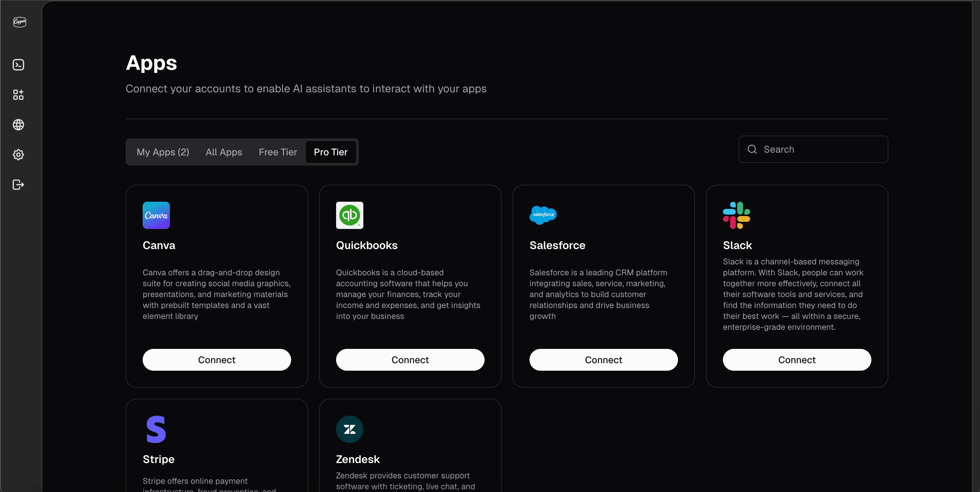Connect the Slack app
The image size is (980, 492).
796,359
